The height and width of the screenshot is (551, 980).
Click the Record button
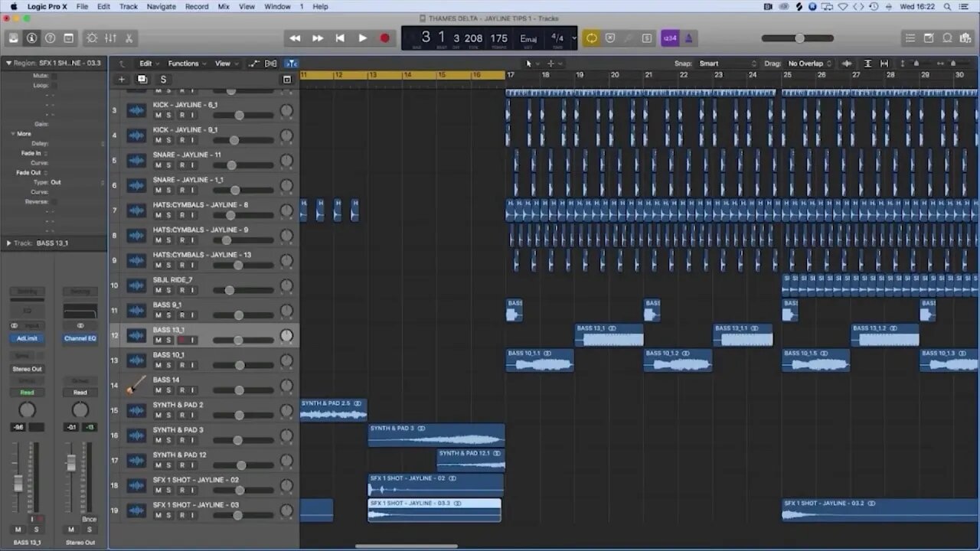pos(384,38)
